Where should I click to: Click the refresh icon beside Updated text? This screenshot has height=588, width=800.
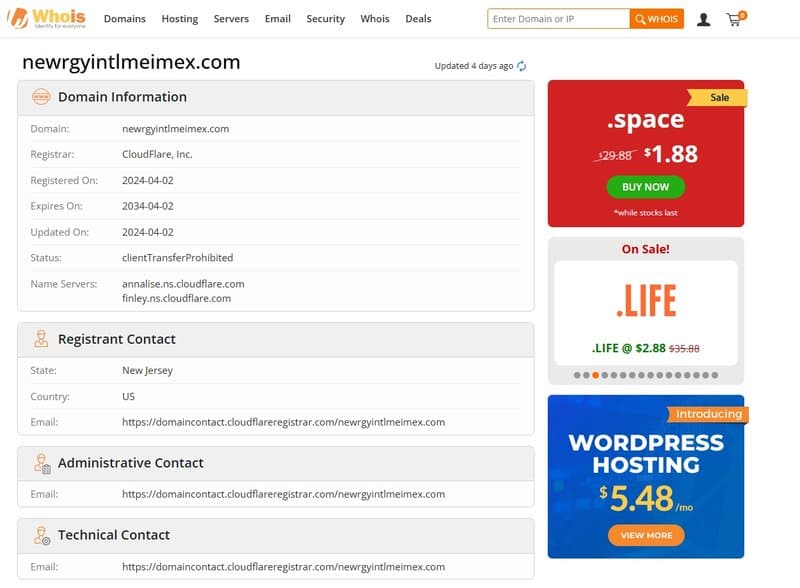[x=522, y=66]
